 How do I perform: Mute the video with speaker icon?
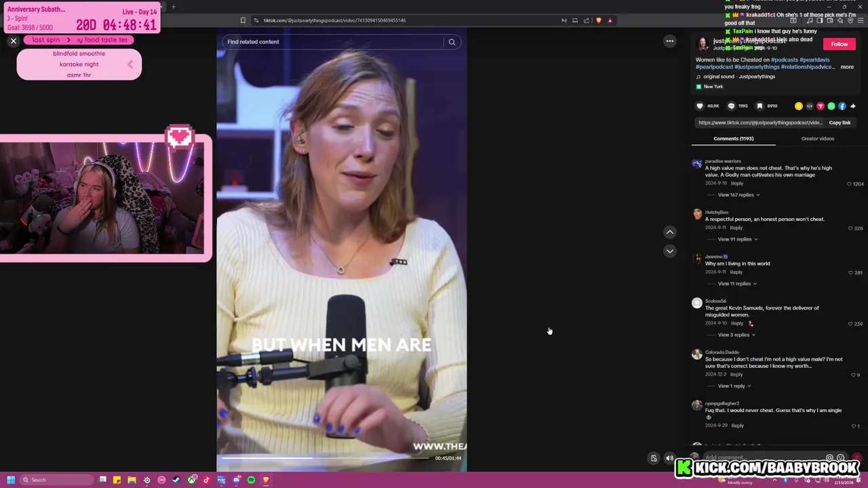(x=669, y=459)
